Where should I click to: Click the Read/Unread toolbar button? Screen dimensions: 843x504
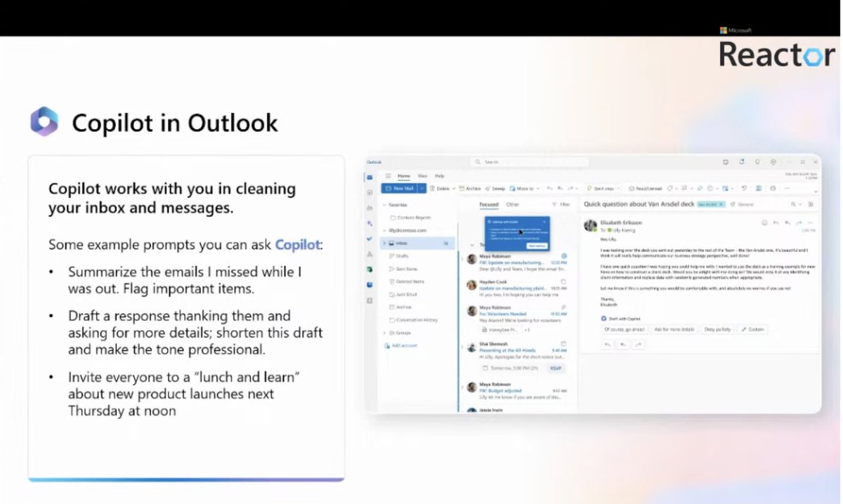(x=645, y=188)
